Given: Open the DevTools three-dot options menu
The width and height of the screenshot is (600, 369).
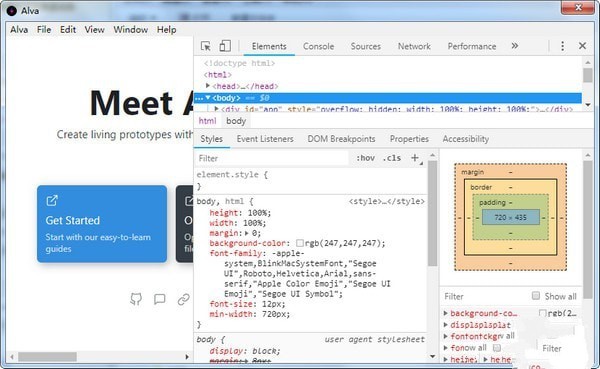Looking at the screenshot, I should [562, 46].
